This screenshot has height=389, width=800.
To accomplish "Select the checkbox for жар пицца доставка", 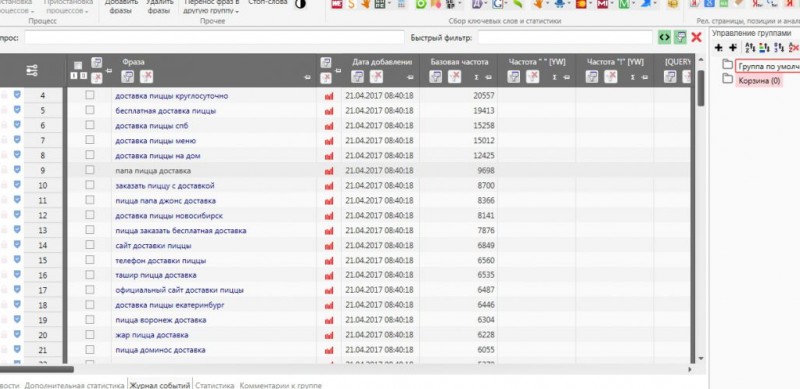I will pyautogui.click(x=90, y=334).
